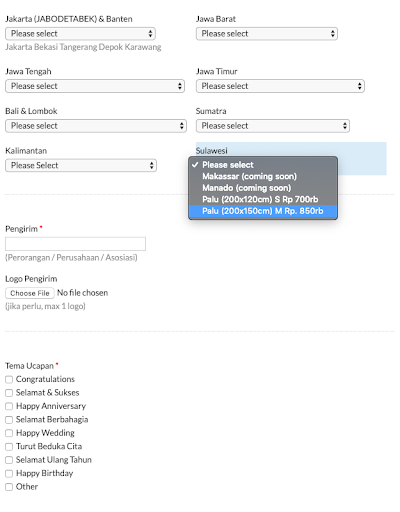The image size is (400, 512).
Task: Toggle the Happy Birthday checkbox
Action: point(9,474)
